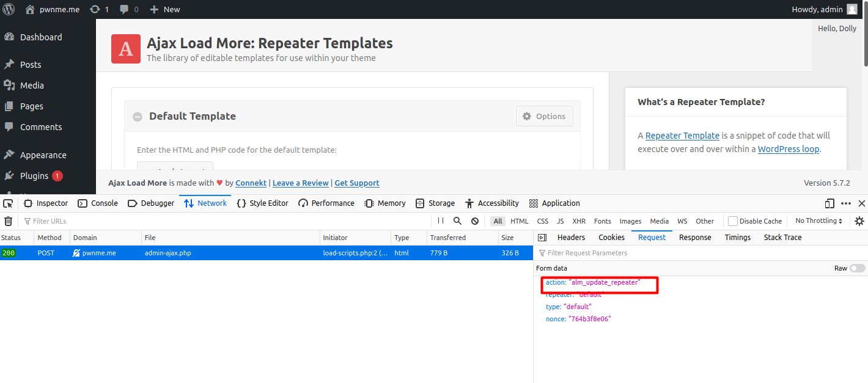Filter requests by Media
The image size is (868, 383).
[660, 221]
